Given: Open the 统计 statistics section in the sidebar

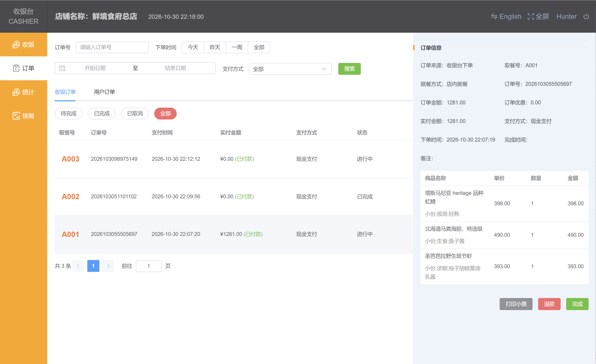Looking at the screenshot, I should 24,92.
